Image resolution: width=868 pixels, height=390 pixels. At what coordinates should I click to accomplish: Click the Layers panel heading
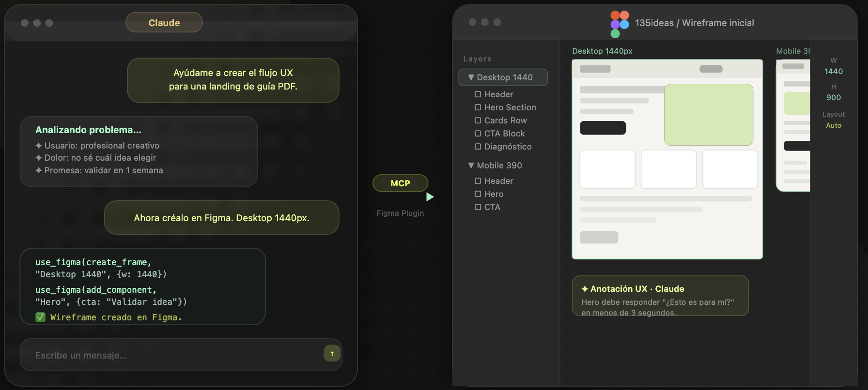(x=477, y=59)
